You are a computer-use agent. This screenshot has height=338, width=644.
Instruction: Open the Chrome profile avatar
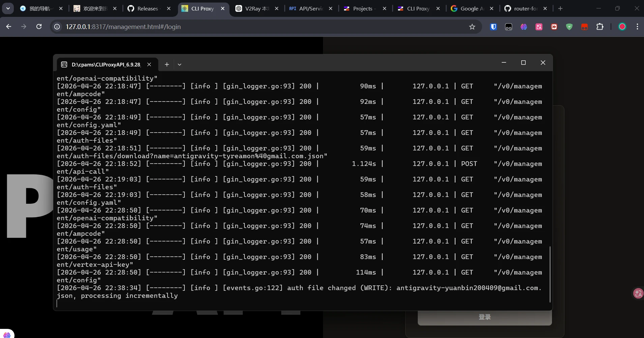coord(622,27)
